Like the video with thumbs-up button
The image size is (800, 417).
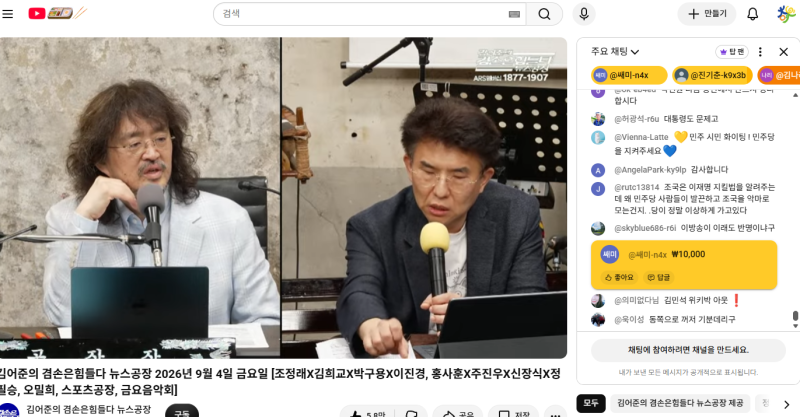tap(368, 412)
